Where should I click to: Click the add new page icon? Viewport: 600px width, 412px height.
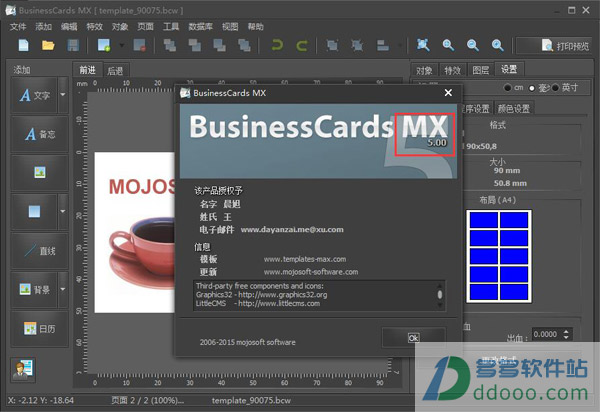pos(104,45)
